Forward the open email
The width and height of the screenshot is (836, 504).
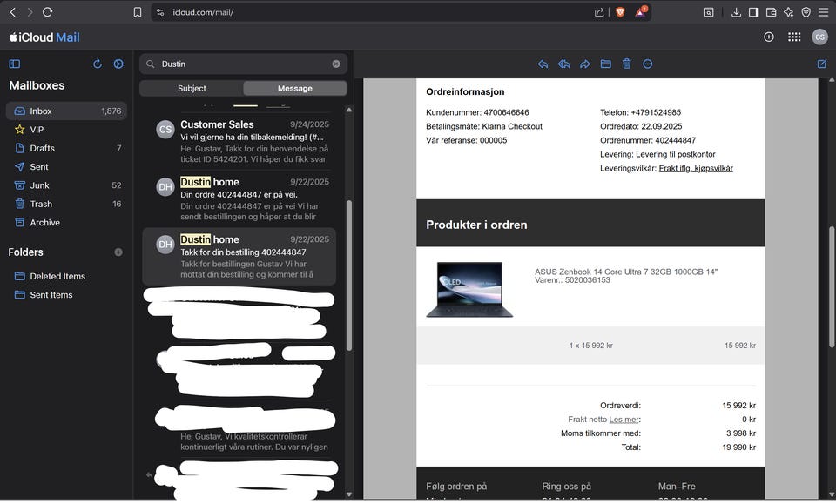(585, 64)
